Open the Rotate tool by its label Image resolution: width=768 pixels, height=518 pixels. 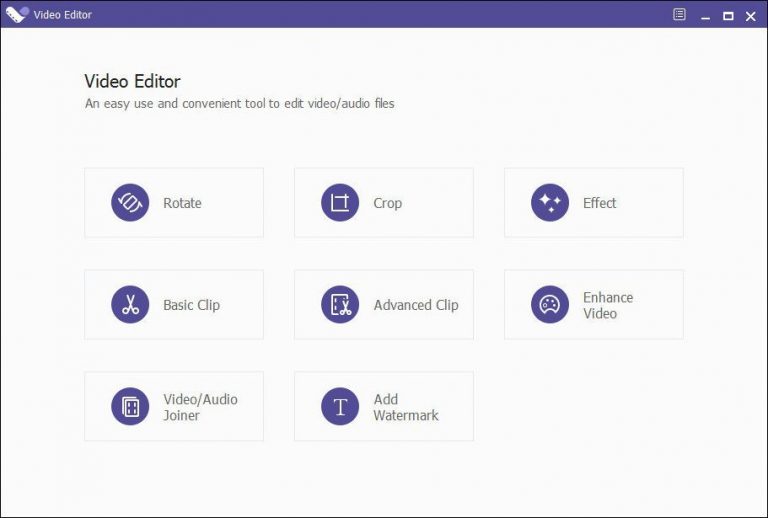click(x=182, y=203)
